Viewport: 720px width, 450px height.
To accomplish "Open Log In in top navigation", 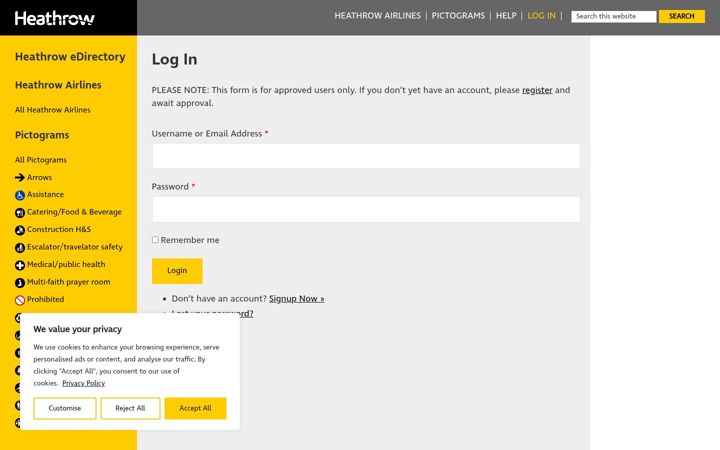I will (541, 16).
